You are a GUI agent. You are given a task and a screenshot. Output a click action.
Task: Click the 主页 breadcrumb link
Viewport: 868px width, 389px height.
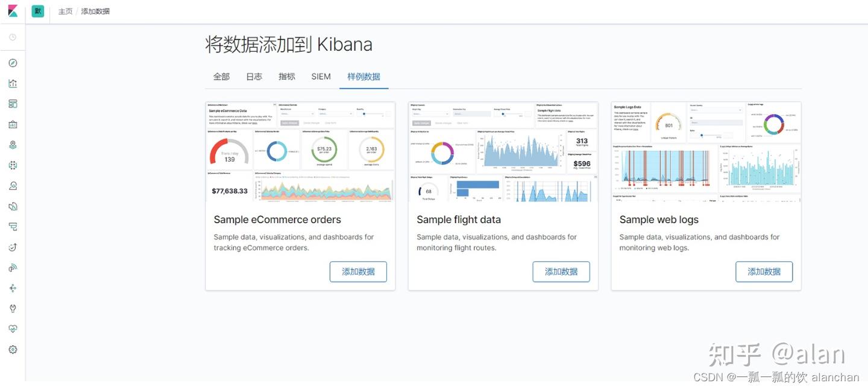[x=65, y=11]
